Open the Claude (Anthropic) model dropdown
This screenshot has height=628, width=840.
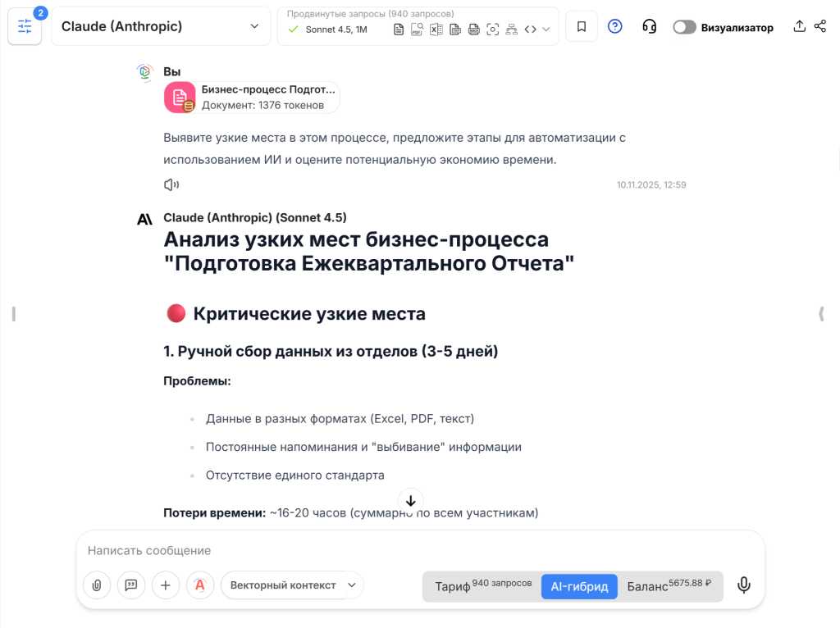161,25
